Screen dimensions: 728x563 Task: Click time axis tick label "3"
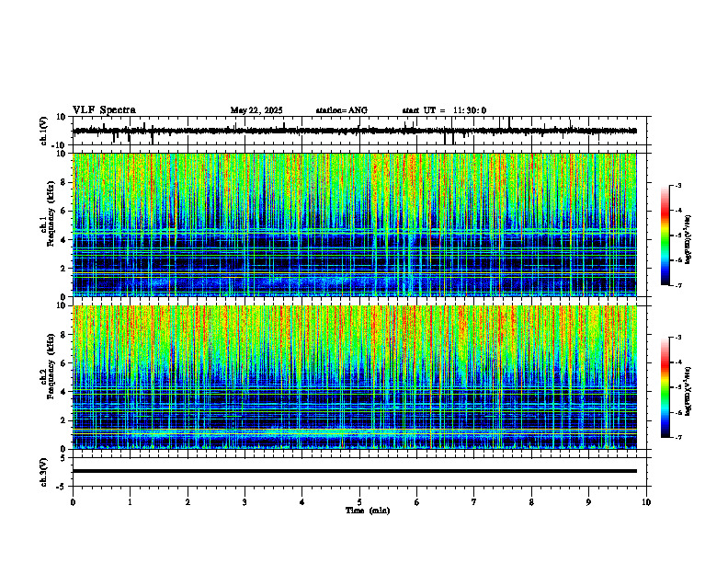245,502
